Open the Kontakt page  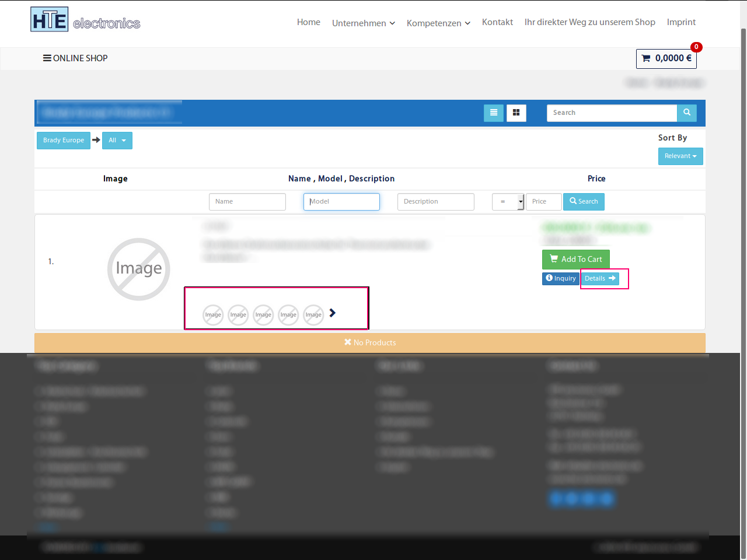point(497,22)
